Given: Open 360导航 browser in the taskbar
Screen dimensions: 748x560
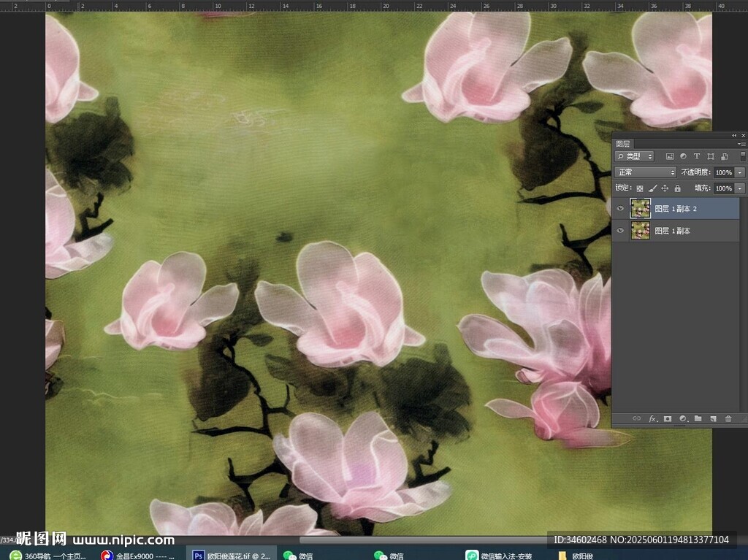Looking at the screenshot, I should coord(48,555).
